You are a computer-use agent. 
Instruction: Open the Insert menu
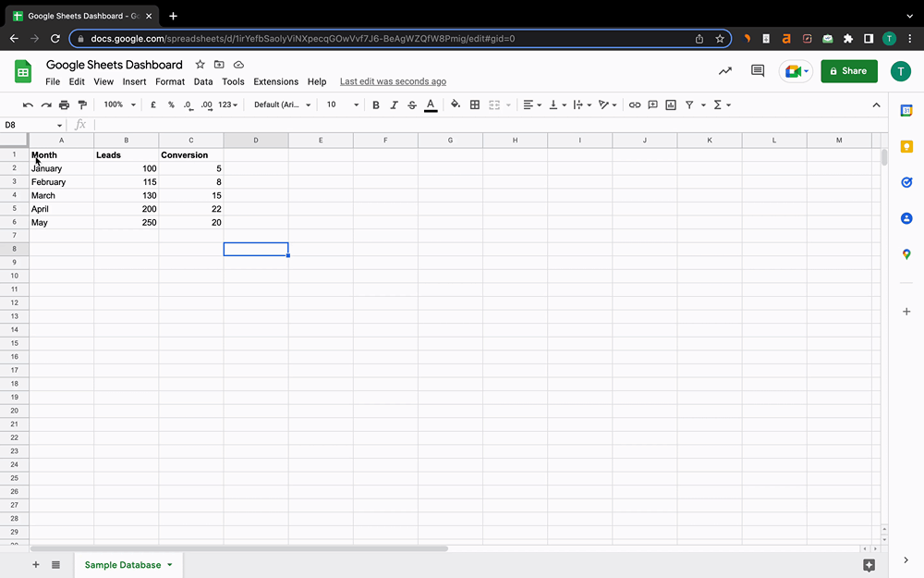point(134,82)
